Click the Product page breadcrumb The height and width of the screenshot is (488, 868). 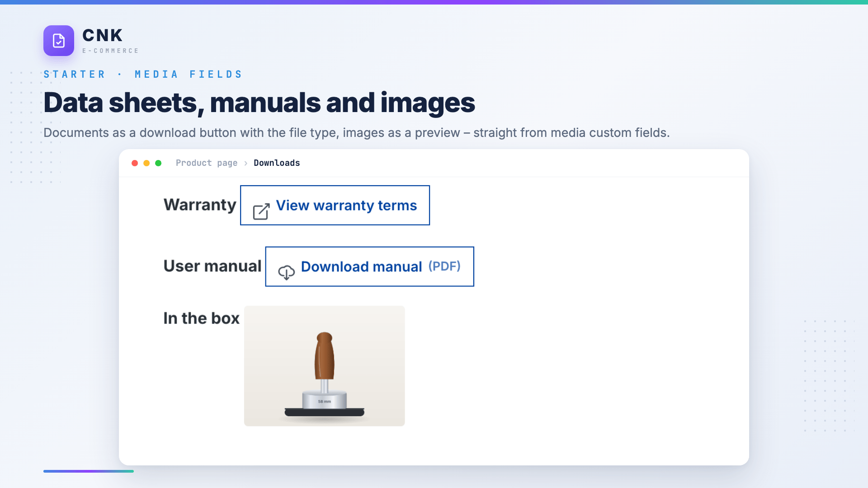207,163
